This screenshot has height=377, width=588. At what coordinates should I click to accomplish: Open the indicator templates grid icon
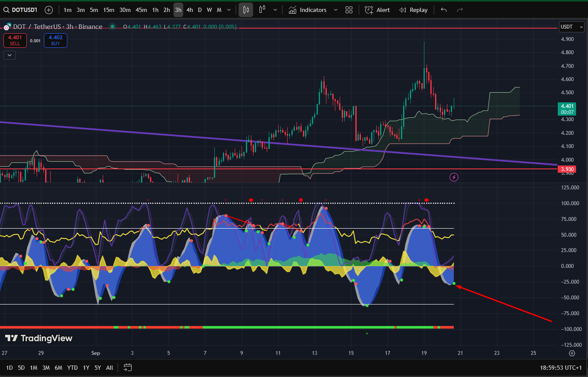tap(349, 10)
